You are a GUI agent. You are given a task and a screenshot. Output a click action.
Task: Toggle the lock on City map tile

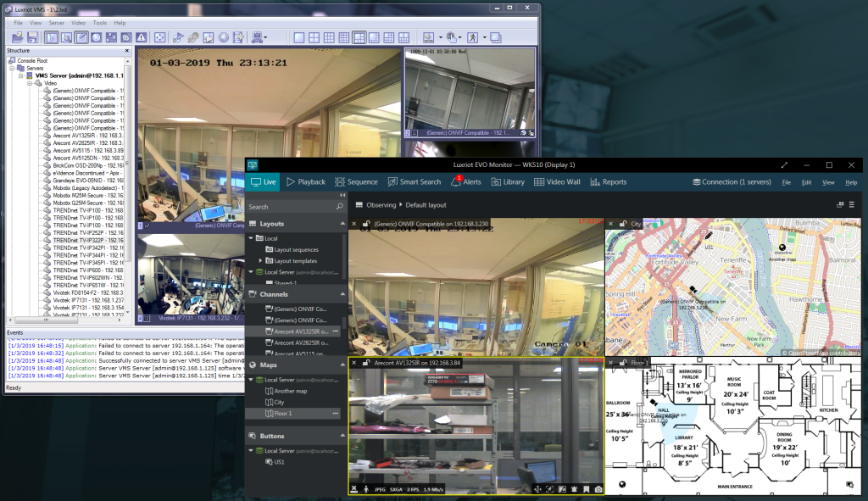(x=623, y=224)
